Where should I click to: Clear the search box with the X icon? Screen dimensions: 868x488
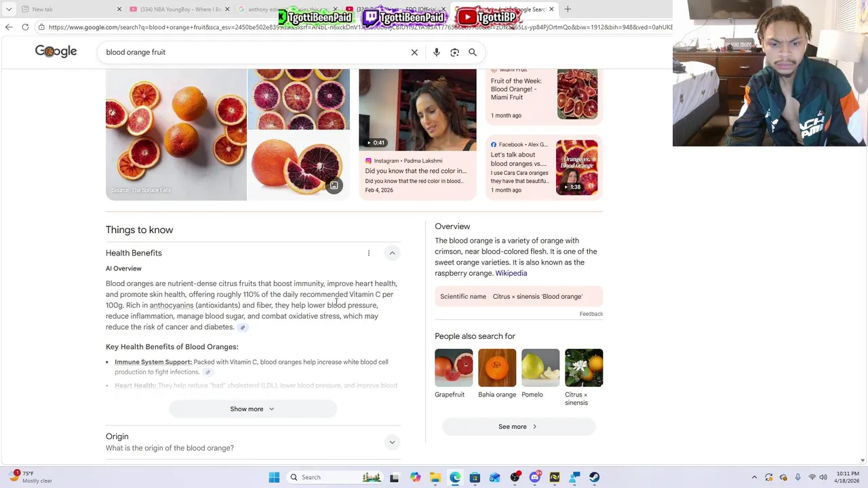pyautogui.click(x=414, y=52)
